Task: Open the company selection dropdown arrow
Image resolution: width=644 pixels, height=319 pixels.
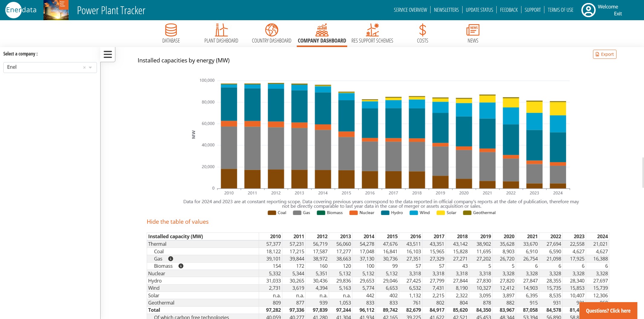Action: (x=90, y=68)
